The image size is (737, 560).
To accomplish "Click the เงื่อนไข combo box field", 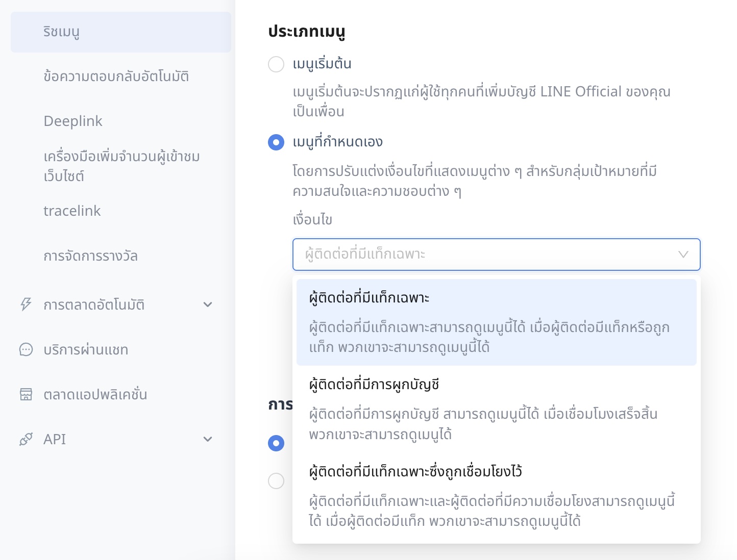I will tap(497, 254).
